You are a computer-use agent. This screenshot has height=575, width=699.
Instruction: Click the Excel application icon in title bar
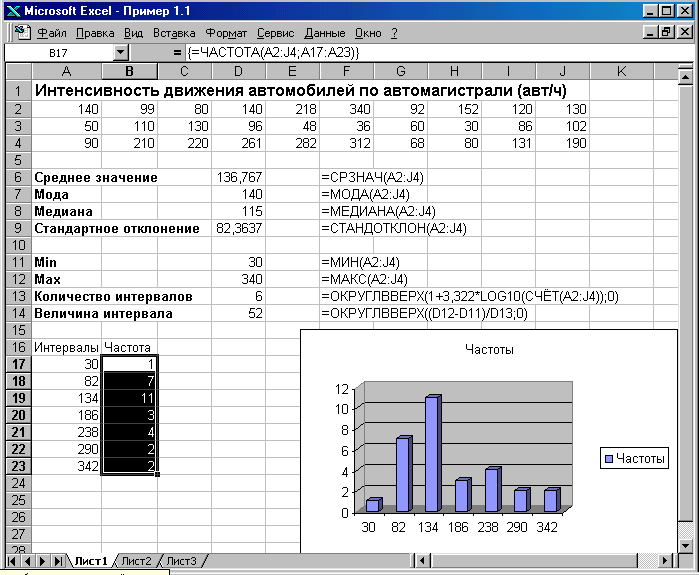pyautogui.click(x=13, y=11)
